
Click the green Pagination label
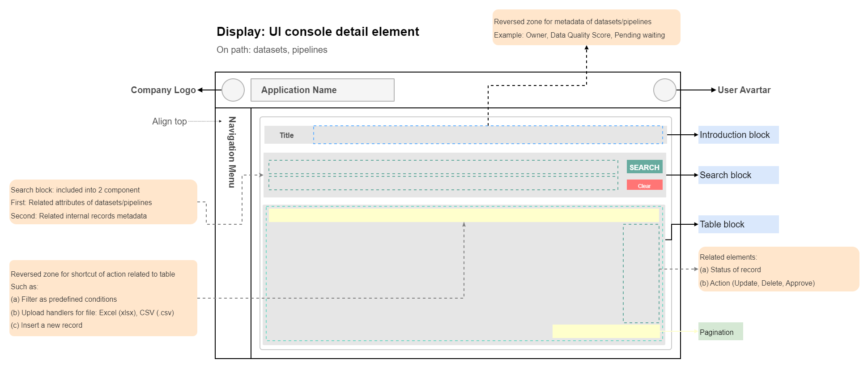click(x=721, y=332)
